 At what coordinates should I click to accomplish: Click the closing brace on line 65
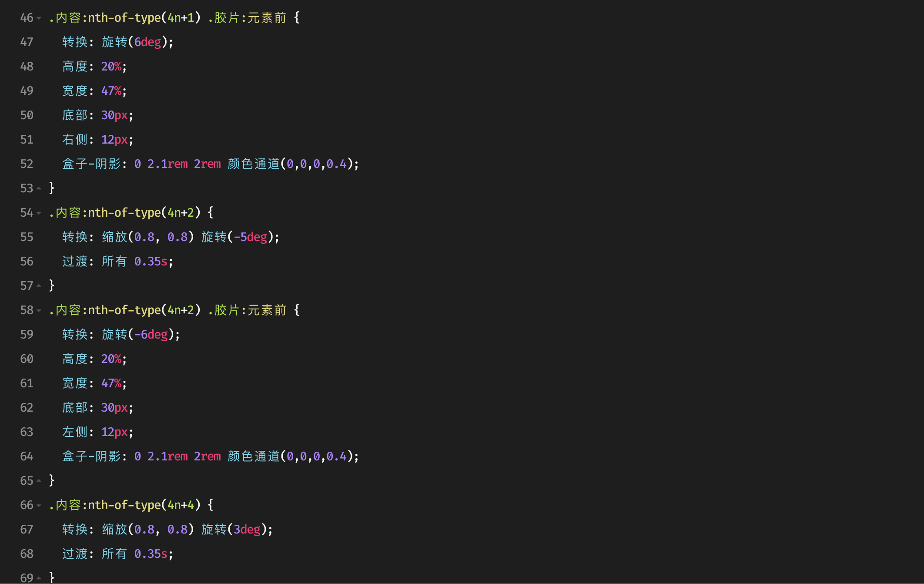[52, 480]
